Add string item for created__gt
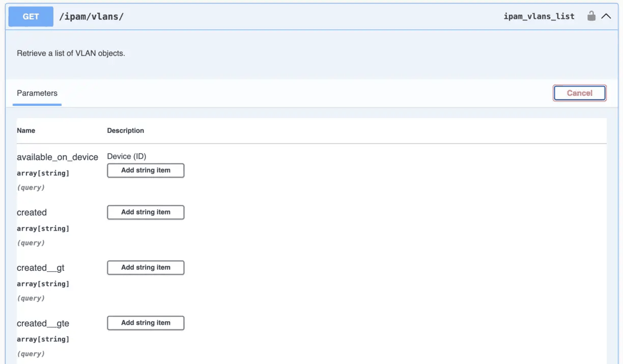623x364 pixels. point(146,268)
